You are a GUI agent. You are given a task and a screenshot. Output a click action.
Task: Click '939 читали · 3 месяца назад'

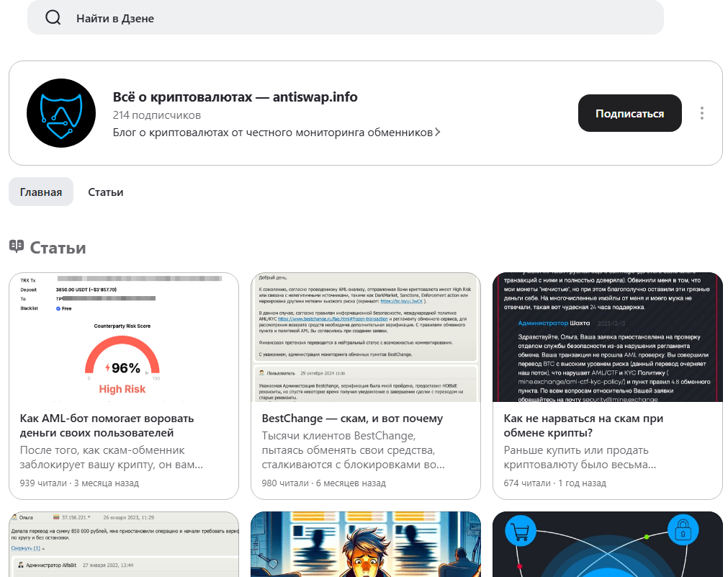[79, 483]
